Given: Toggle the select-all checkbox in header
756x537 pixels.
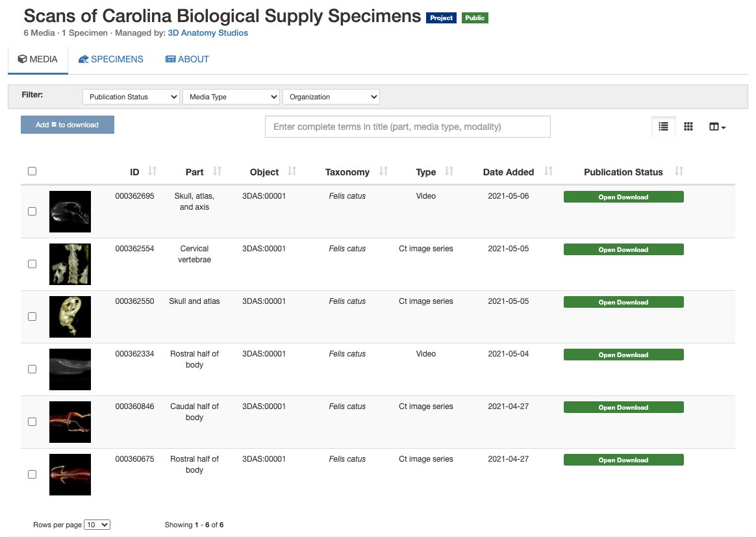Looking at the screenshot, I should click(32, 171).
